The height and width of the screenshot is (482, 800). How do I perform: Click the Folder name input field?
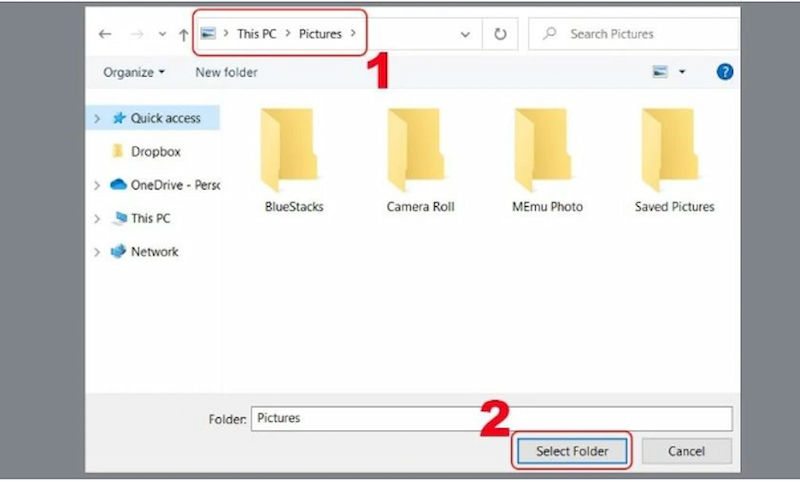[490, 419]
